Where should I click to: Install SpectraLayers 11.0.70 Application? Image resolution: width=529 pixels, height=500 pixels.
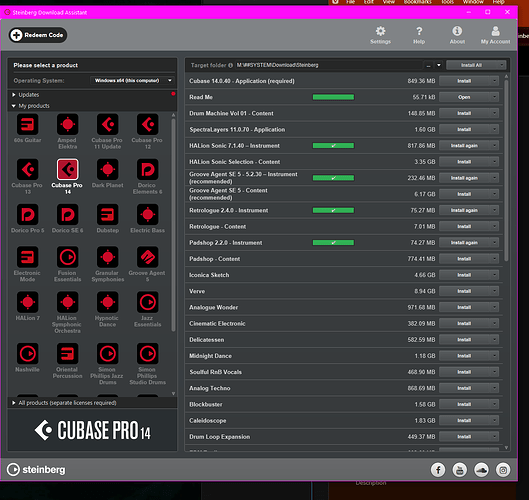tap(464, 130)
